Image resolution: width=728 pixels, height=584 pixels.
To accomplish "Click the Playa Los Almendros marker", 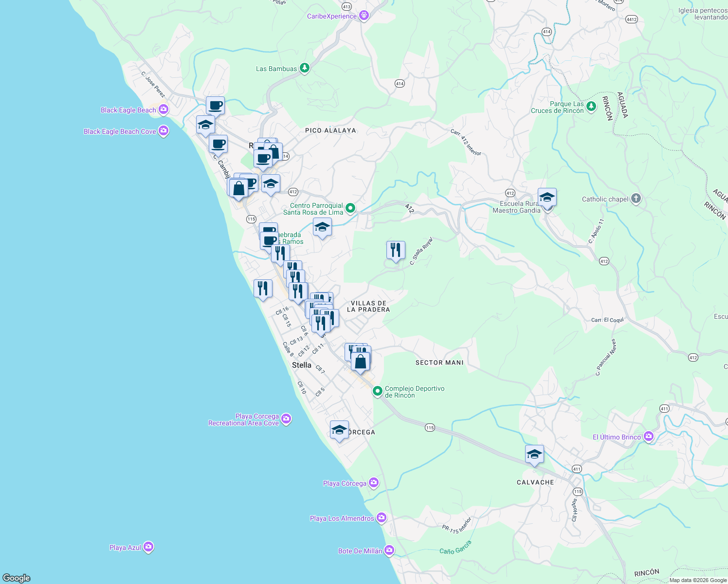I will 381,517.
